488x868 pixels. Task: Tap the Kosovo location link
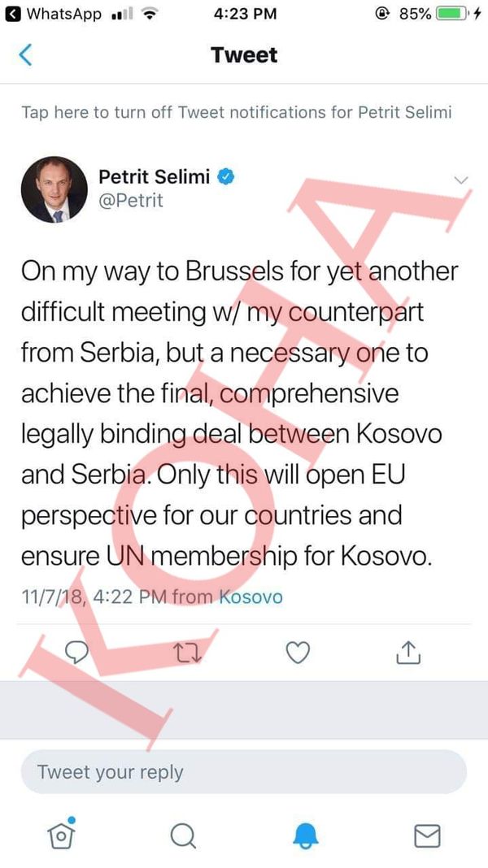click(x=251, y=597)
